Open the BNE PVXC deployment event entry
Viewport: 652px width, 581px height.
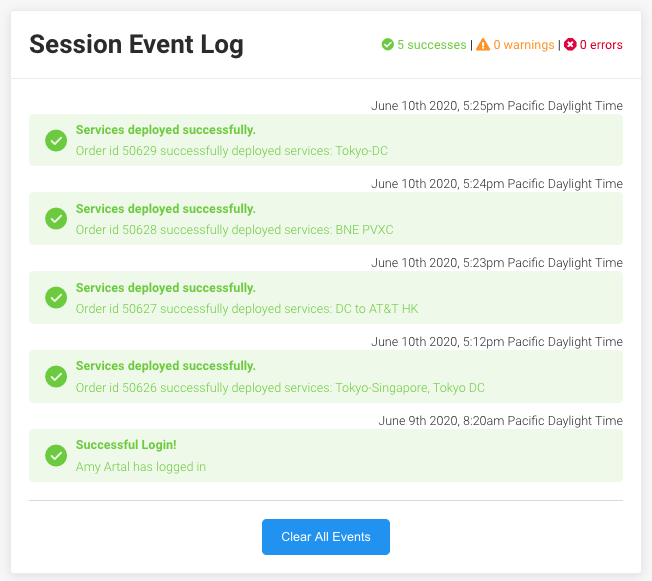pyautogui.click(x=326, y=218)
